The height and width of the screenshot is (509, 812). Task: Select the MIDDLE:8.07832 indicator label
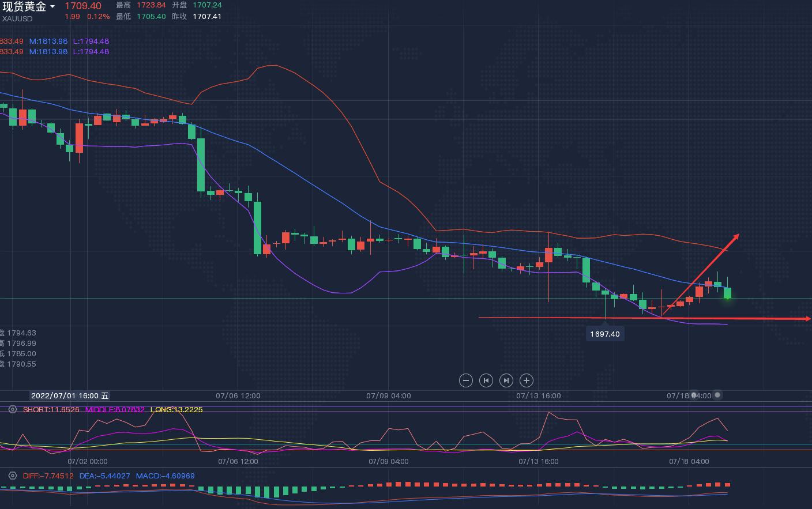pyautogui.click(x=115, y=409)
